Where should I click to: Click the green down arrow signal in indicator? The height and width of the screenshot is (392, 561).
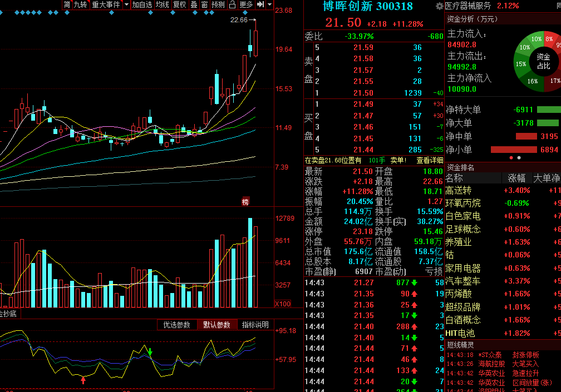(150, 351)
